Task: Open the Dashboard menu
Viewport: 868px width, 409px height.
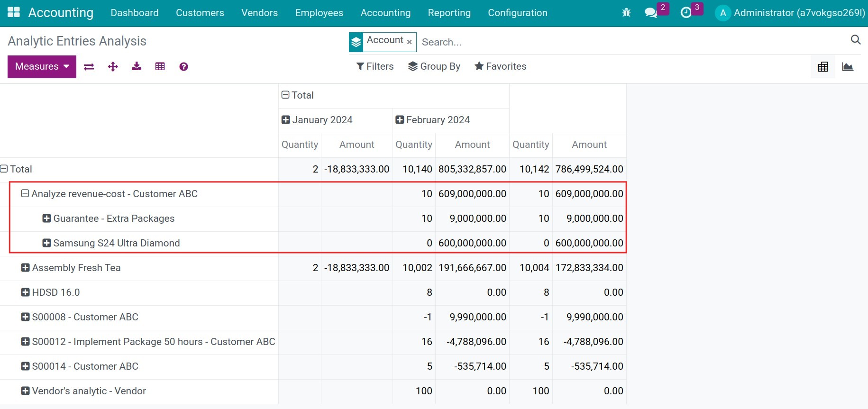Action: tap(135, 13)
